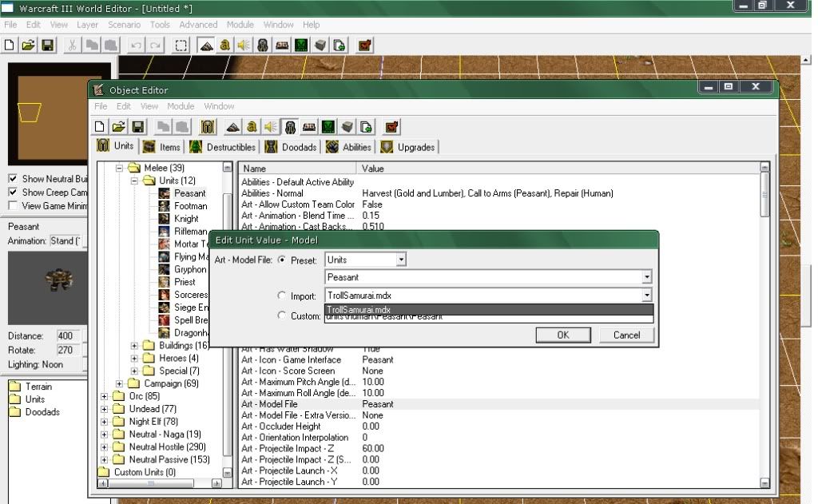The image size is (818, 504).
Task: Activate selection brush icon in World Editor toolbar
Action: click(181, 46)
